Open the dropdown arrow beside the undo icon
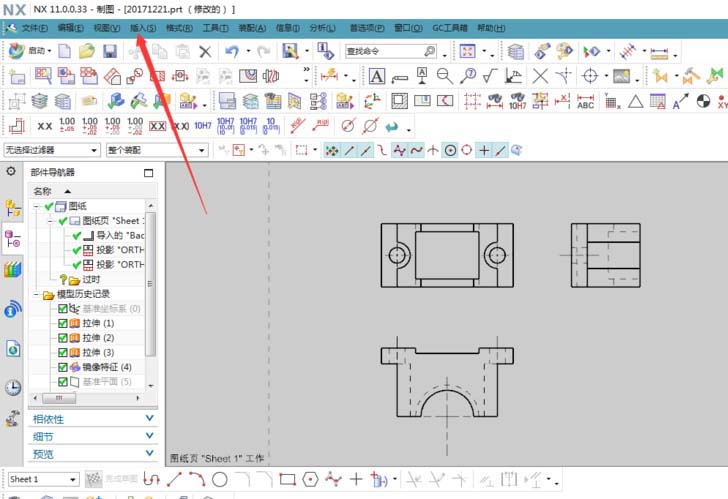The height and width of the screenshot is (499, 728). (248, 51)
